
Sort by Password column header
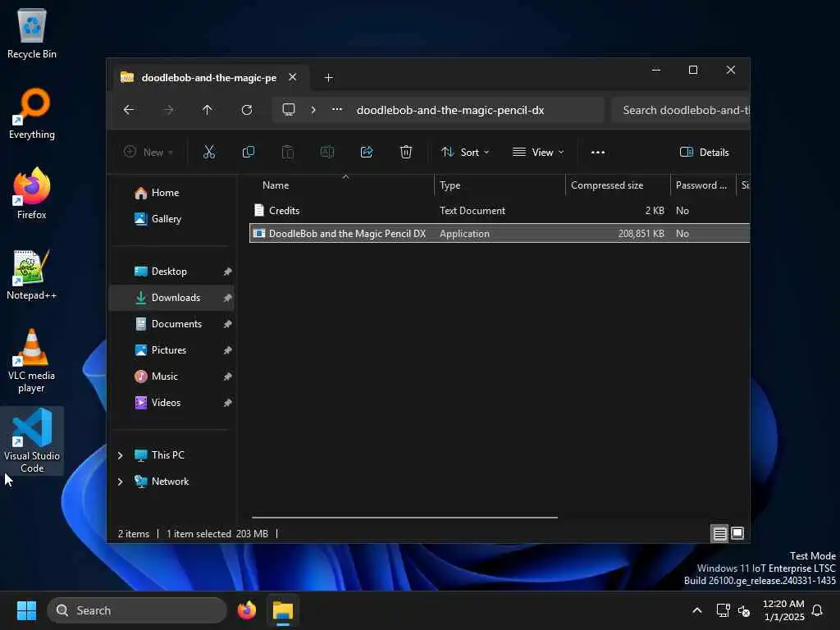click(701, 185)
